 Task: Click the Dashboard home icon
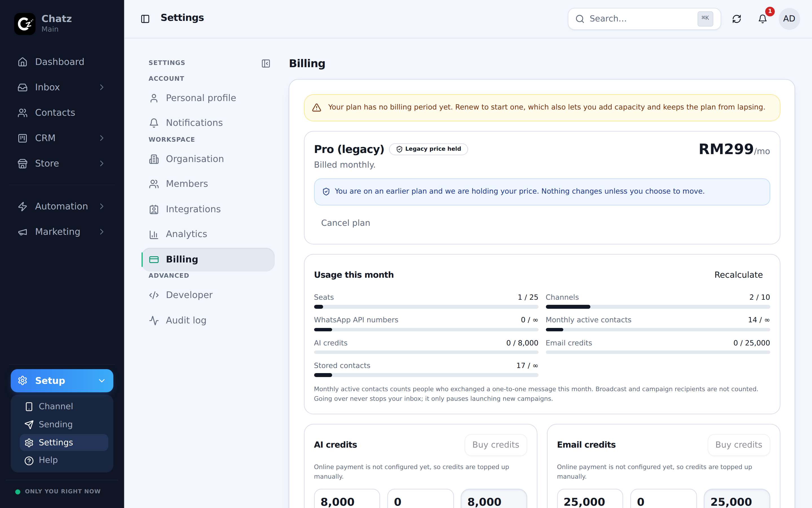coord(23,62)
